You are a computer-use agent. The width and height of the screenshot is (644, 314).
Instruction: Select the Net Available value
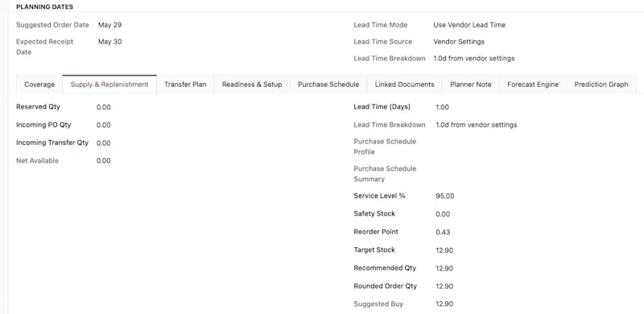104,161
